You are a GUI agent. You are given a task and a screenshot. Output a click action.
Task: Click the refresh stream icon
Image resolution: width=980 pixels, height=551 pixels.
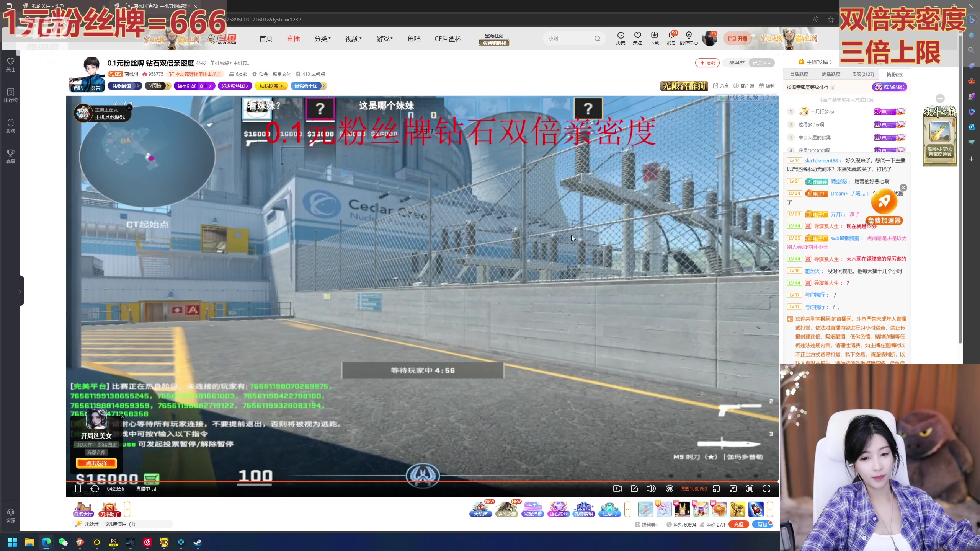(x=95, y=488)
